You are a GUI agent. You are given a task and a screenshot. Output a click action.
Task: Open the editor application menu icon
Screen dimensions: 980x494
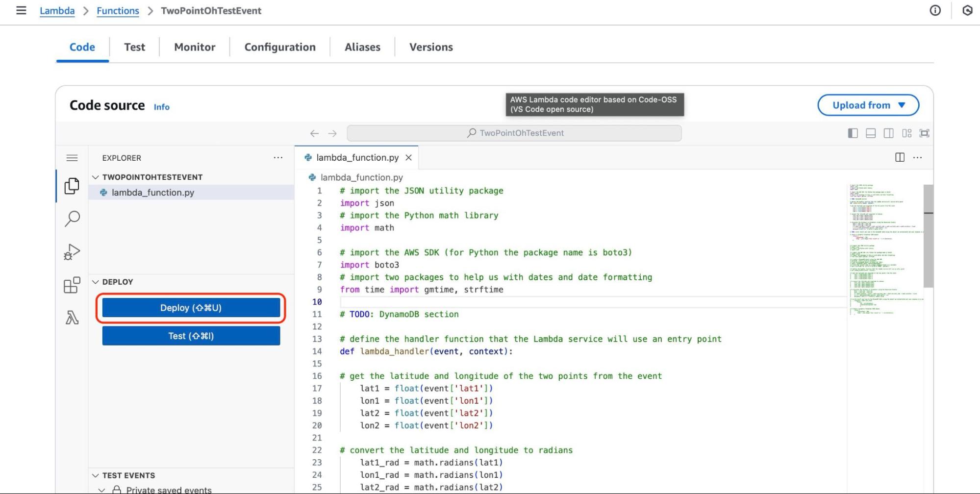click(72, 158)
